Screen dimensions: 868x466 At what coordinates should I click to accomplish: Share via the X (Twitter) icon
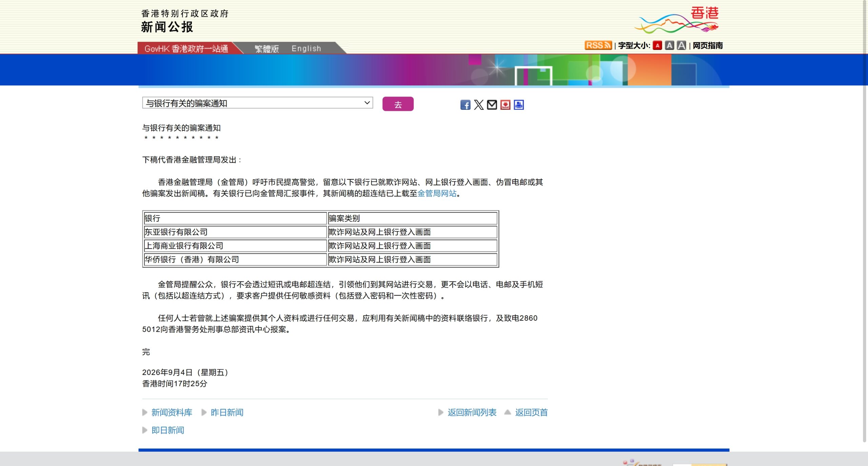pyautogui.click(x=479, y=105)
